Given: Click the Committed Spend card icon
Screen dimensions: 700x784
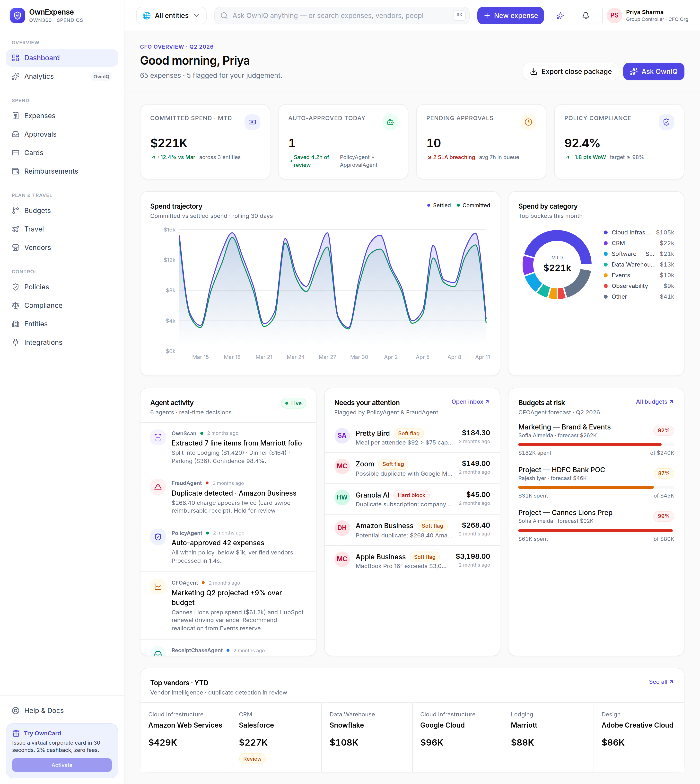Looking at the screenshot, I should coord(252,122).
